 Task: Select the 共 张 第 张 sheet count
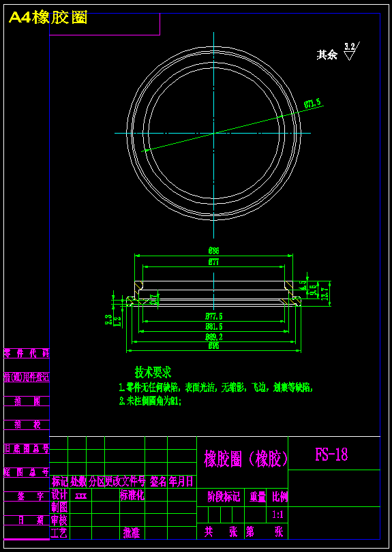click(x=244, y=532)
